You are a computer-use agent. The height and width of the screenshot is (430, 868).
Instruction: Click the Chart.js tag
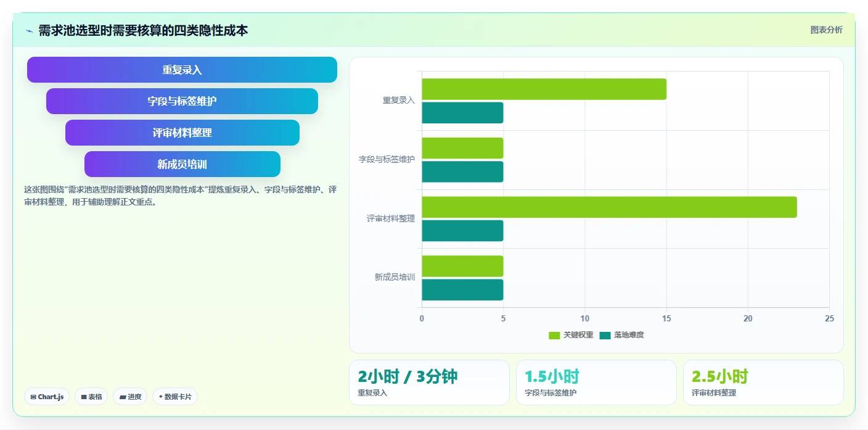click(x=47, y=397)
